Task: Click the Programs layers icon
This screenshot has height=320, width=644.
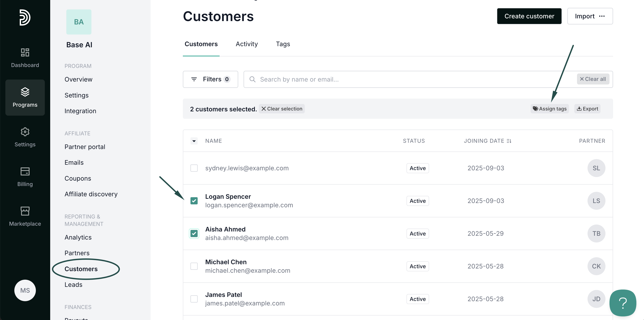Action: click(x=25, y=92)
